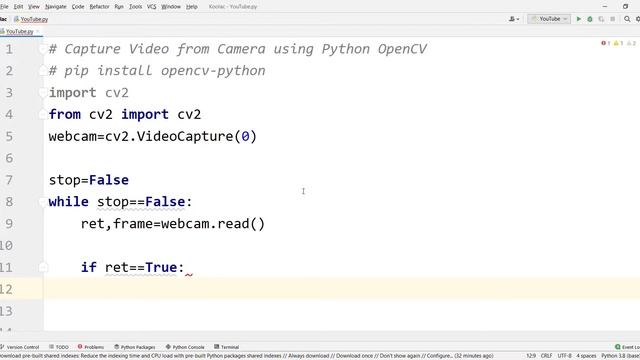Open the YouTube run configuration dropdown
This screenshot has height=360, width=640.
click(549, 19)
